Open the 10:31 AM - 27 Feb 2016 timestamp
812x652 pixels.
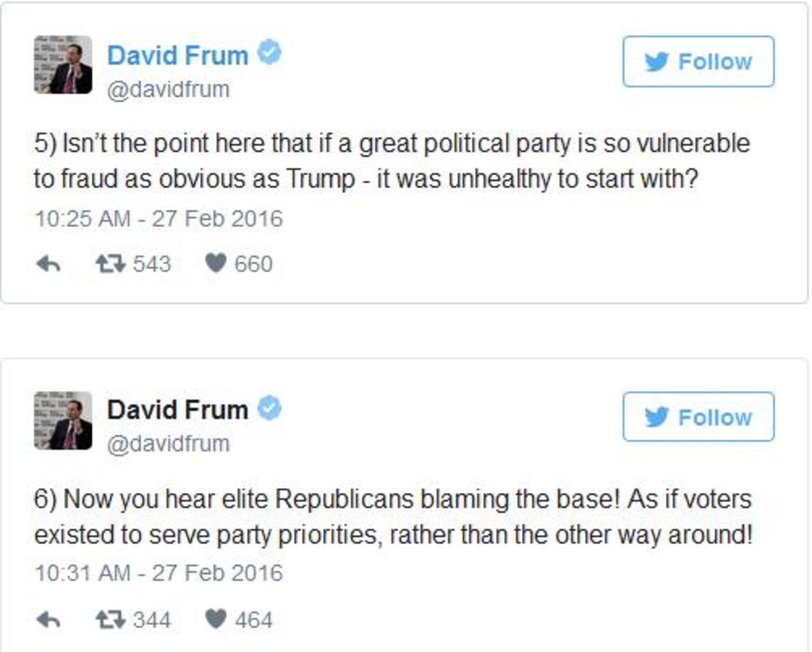pyautogui.click(x=159, y=573)
